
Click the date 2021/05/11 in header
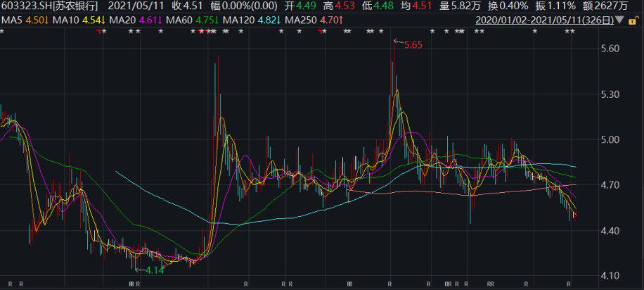coord(142,6)
